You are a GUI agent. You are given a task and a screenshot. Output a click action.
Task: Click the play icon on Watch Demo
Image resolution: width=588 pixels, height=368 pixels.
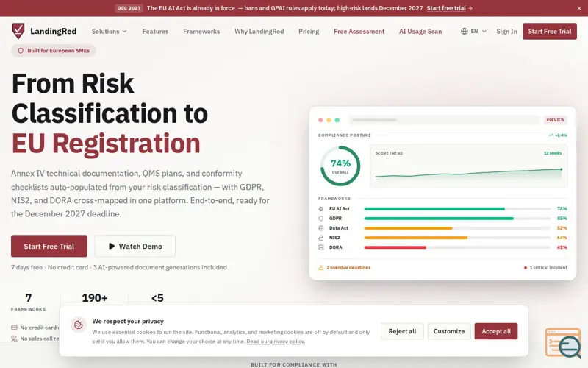coord(112,247)
